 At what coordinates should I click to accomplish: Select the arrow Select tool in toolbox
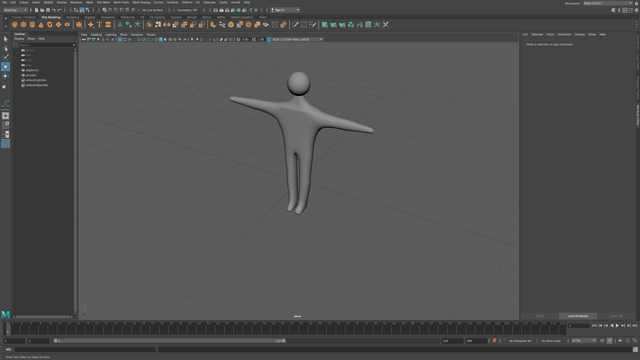tap(5, 39)
